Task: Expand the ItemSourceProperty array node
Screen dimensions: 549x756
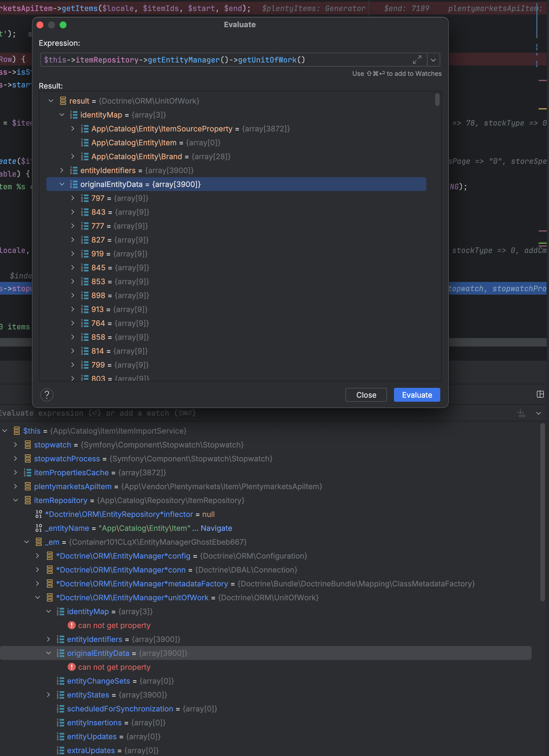Action: pyautogui.click(x=73, y=129)
